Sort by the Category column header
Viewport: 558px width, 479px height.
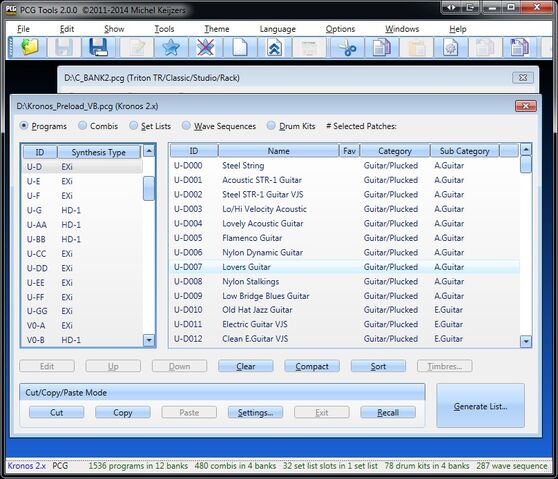[x=395, y=151]
